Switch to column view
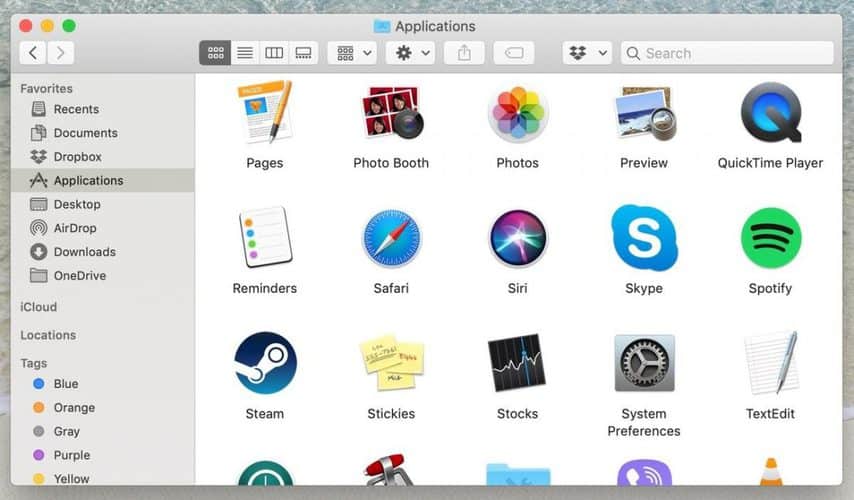The height and width of the screenshot is (500, 854). 274,53
